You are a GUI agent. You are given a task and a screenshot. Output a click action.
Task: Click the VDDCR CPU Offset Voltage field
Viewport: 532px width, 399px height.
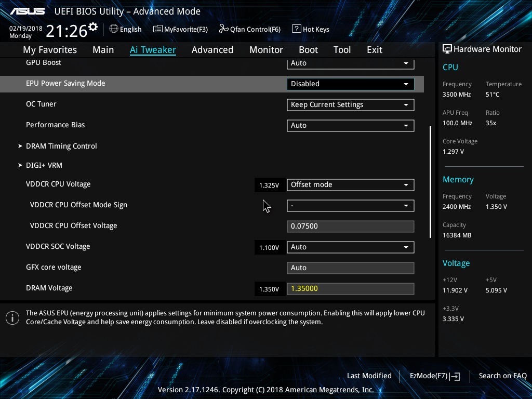(351, 227)
